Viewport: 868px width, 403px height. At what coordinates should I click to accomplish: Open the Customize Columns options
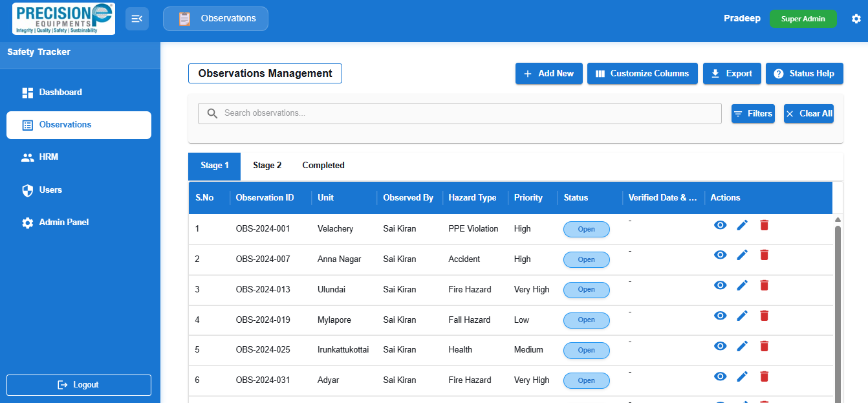click(x=642, y=74)
